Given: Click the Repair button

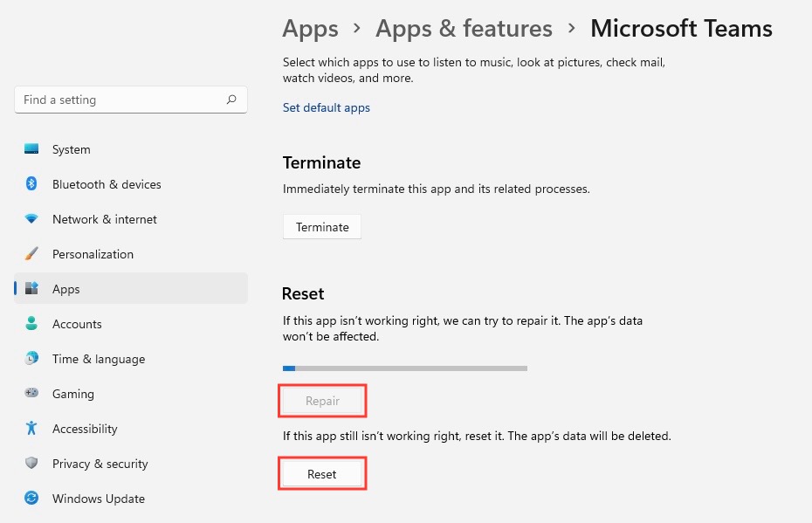Looking at the screenshot, I should [x=322, y=401].
